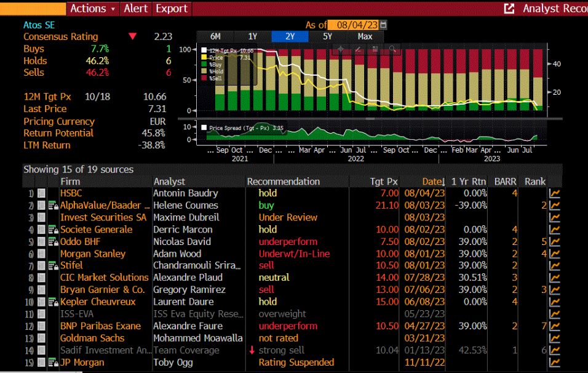
Task: Activate the chart zoom magnifier tool
Action: click(x=392, y=49)
